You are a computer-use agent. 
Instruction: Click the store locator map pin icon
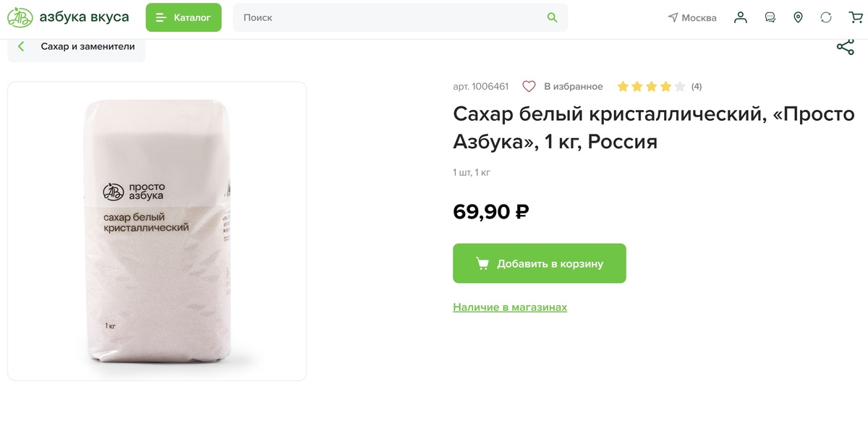[798, 17]
